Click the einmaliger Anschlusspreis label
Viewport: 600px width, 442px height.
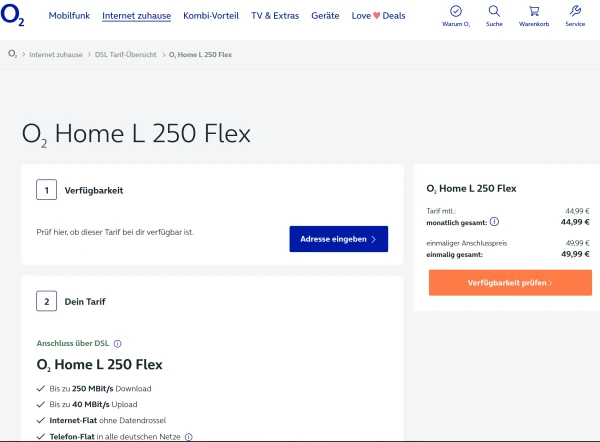click(466, 243)
